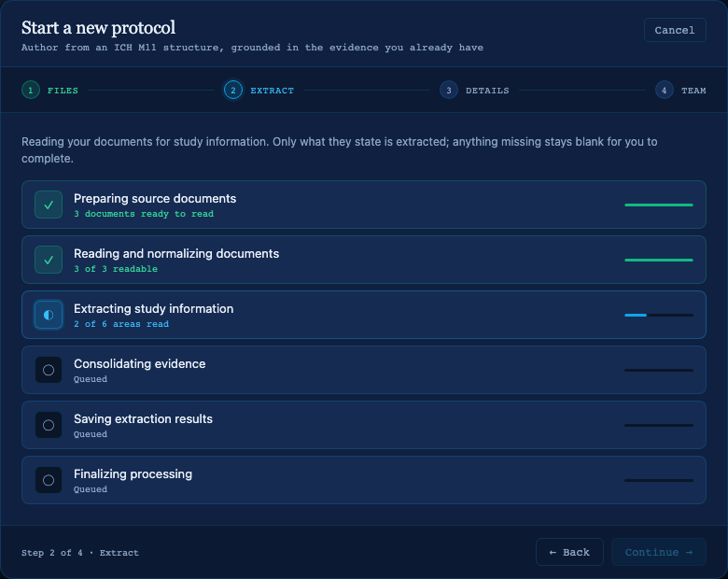Click the checkmark icon for Reading and normalizing documents
This screenshot has height=579, width=728.
pos(49,260)
